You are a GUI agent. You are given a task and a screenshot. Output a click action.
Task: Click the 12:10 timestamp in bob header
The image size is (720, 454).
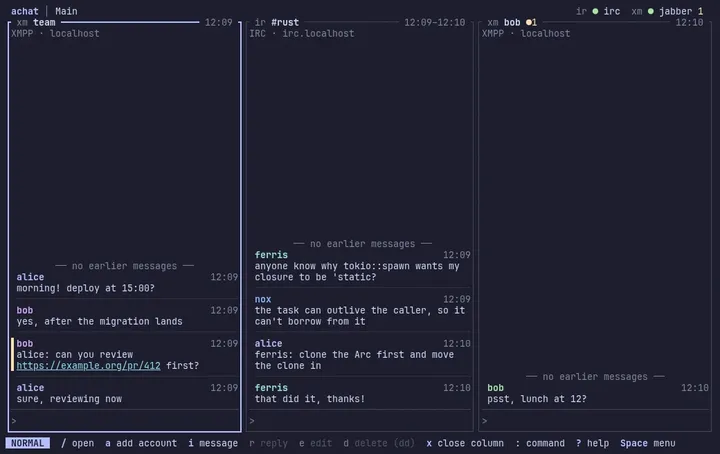[x=689, y=22]
